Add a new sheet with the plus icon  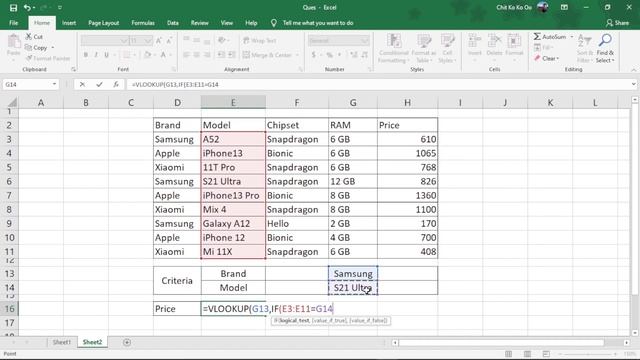127,342
